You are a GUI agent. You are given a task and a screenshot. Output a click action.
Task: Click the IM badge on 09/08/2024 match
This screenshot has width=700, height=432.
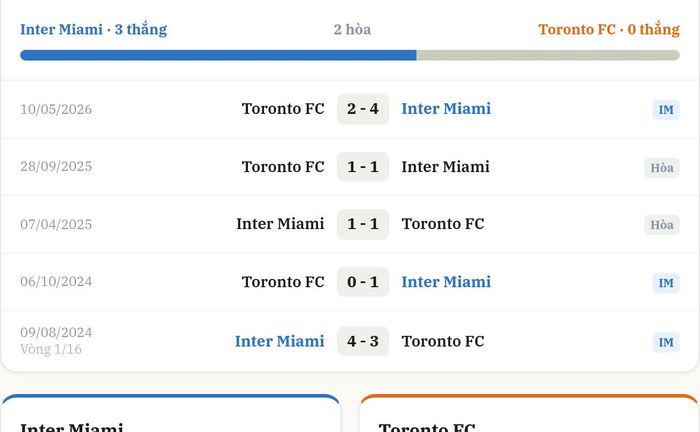(666, 342)
